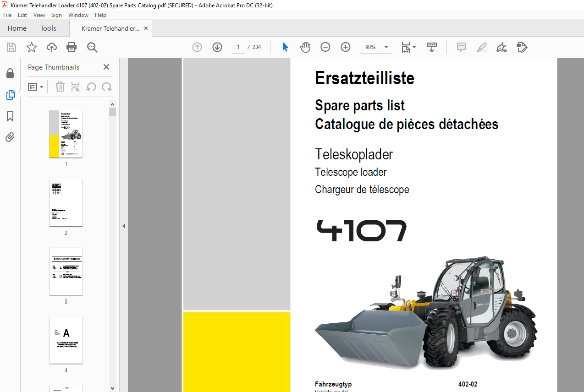Select the Kramer Telehandler document tab
Image resolution: width=584 pixels, height=392 pixels.
110,28
